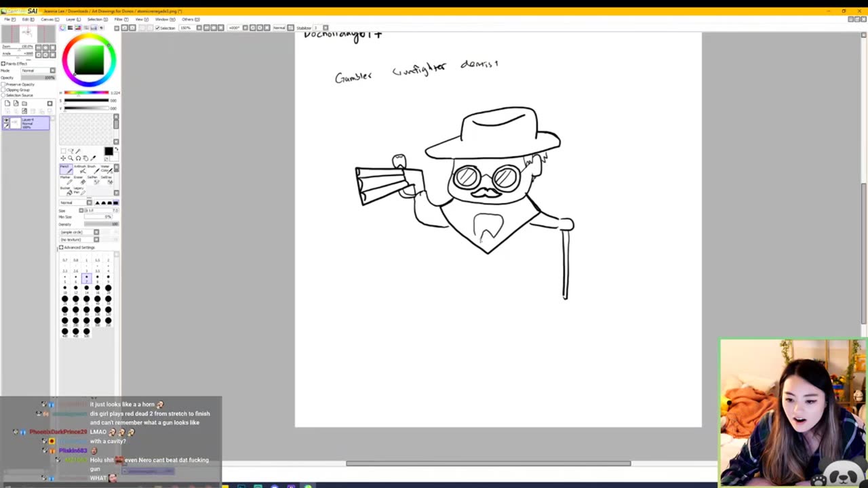Select the Legacy Pen tool
868x488 pixels.
pos(80,190)
